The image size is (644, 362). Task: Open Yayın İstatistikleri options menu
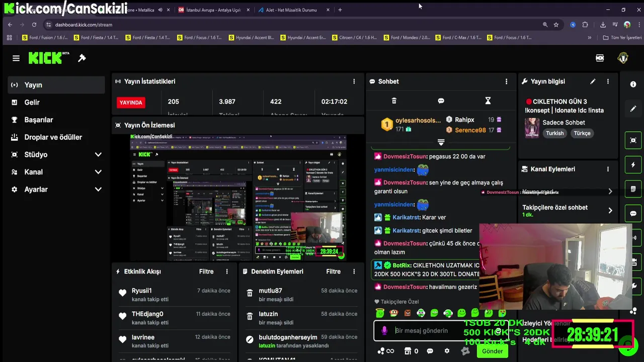(x=354, y=81)
